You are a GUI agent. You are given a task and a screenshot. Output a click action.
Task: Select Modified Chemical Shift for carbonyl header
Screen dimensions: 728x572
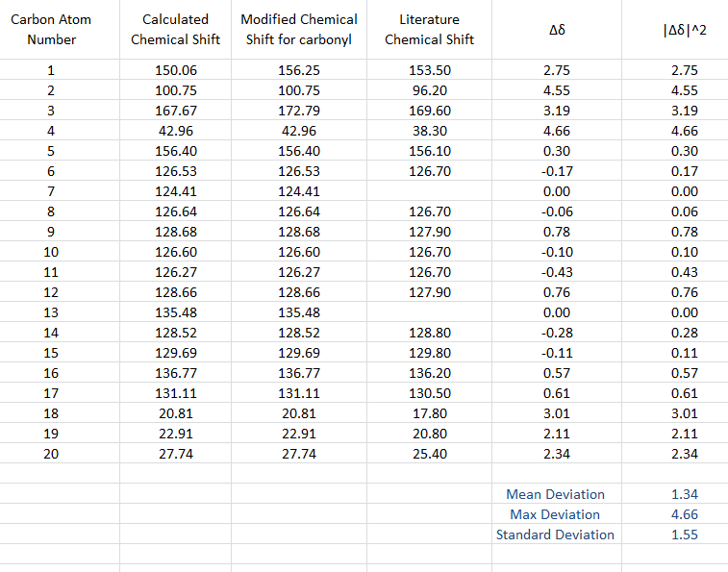[298, 30]
